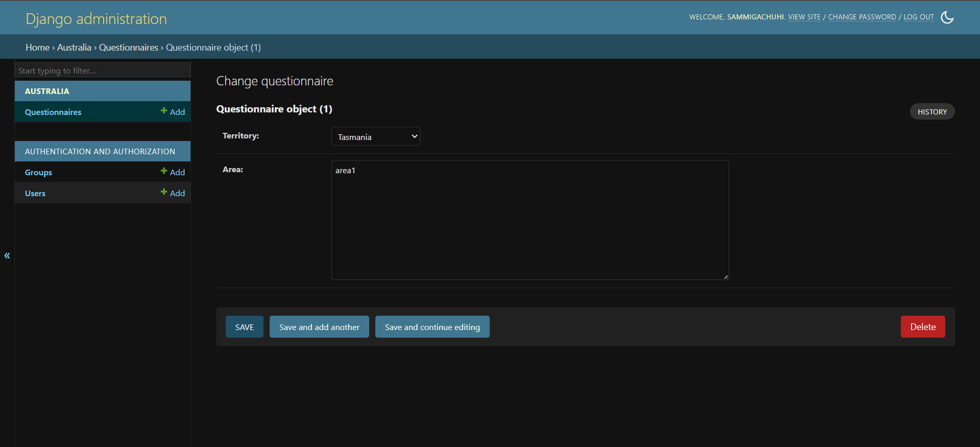Click the Change questionnaire heading
The height and width of the screenshot is (447, 980).
(275, 81)
